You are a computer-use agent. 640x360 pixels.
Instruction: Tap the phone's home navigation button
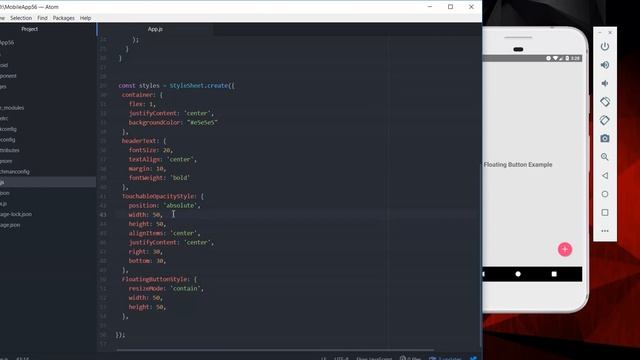tap(518, 274)
